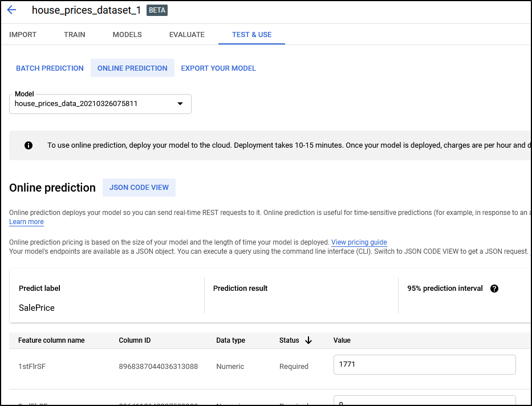Sort by the Status column arrow

coord(308,340)
